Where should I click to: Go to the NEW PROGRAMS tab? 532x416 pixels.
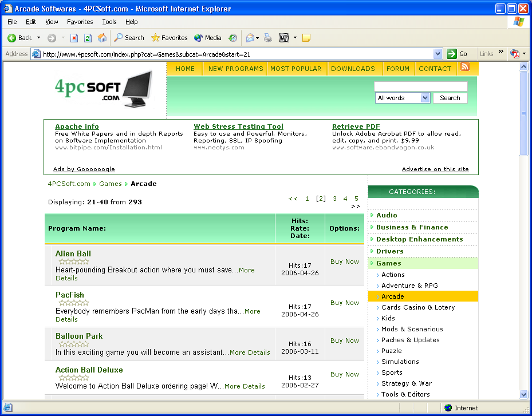pyautogui.click(x=235, y=69)
